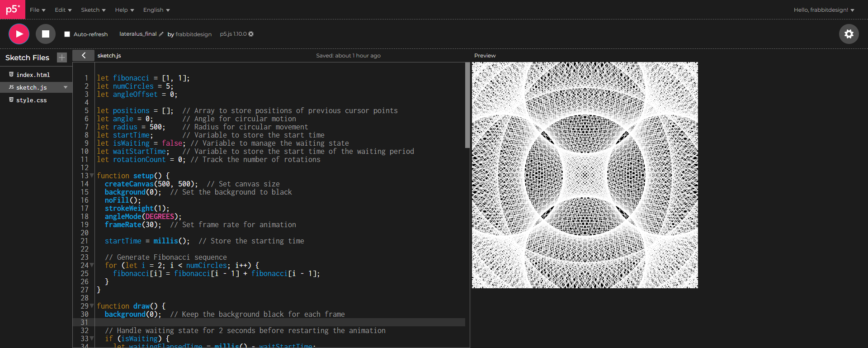
Task: Open frabbitdesign author profile link
Action: pyautogui.click(x=193, y=34)
